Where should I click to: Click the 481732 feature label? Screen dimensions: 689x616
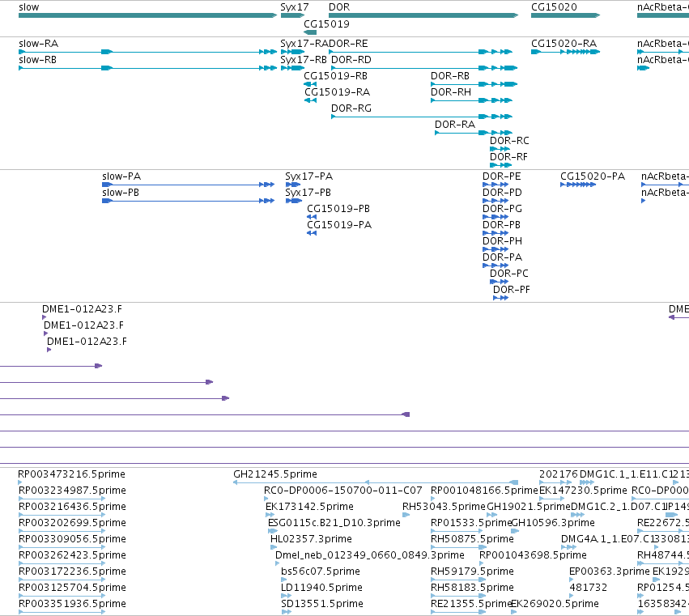coord(589,588)
